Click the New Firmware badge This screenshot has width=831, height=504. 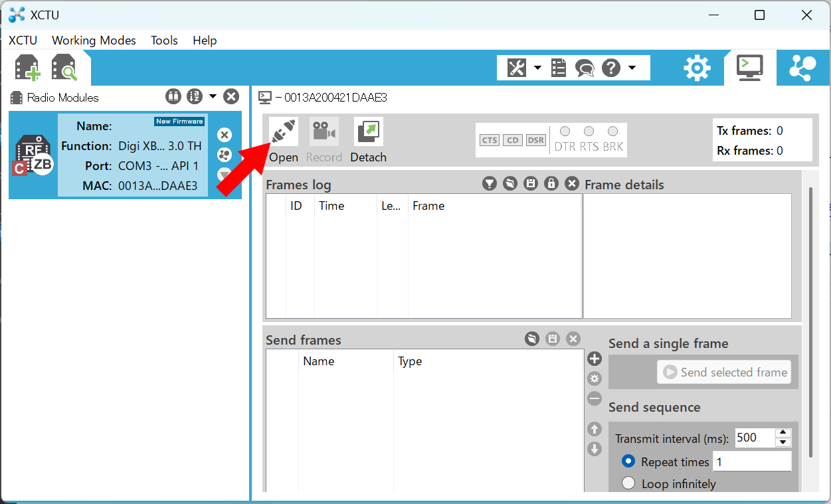pos(179,122)
